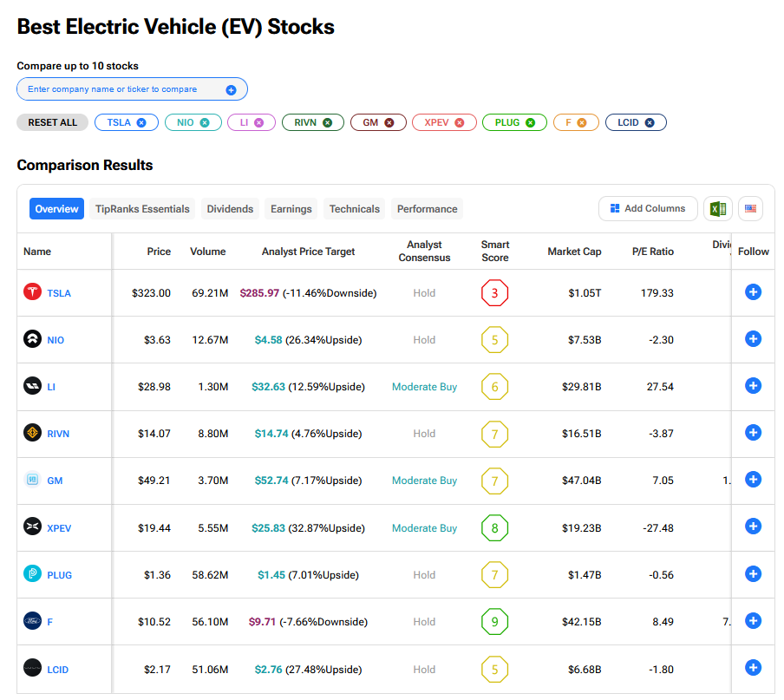Screen dimensions: 784x700
Task: Remove F chip from comparison
Action: tap(582, 123)
